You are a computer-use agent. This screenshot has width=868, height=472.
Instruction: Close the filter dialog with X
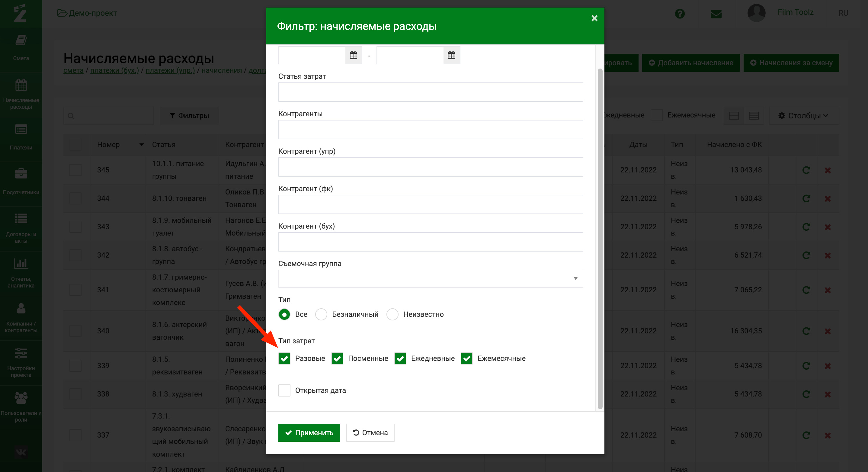tap(594, 18)
